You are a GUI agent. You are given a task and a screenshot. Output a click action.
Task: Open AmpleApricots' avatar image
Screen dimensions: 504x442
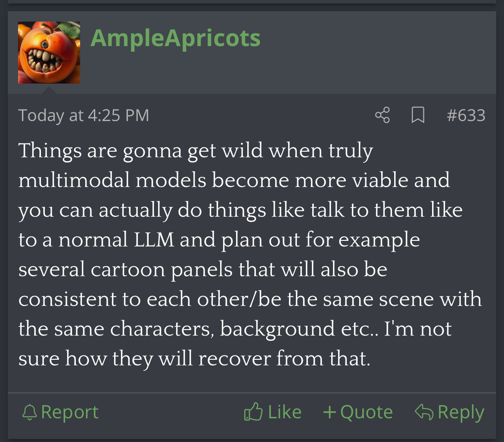click(x=49, y=53)
